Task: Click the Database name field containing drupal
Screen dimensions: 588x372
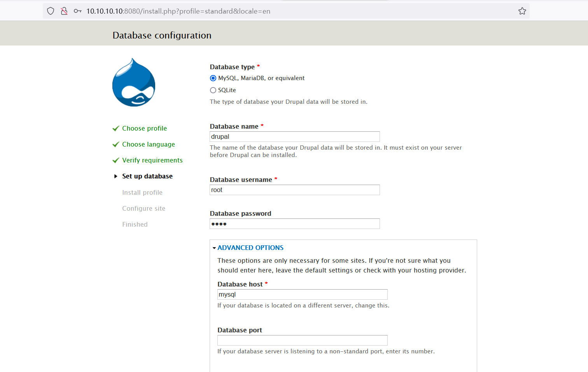Action: (295, 136)
